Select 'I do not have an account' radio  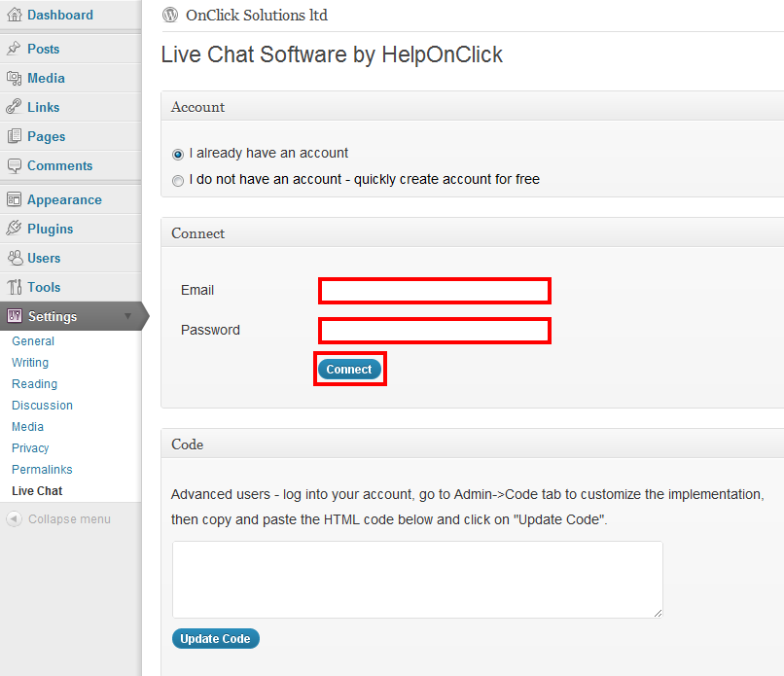point(177,181)
